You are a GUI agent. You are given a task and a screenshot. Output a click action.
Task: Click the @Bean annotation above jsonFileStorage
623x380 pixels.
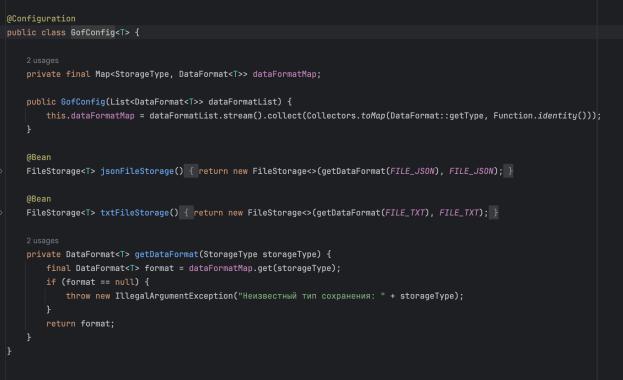pyautogui.click(x=39, y=157)
